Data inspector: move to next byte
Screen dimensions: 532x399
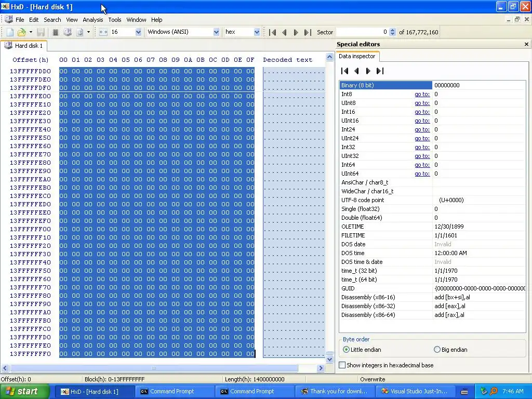368,71
